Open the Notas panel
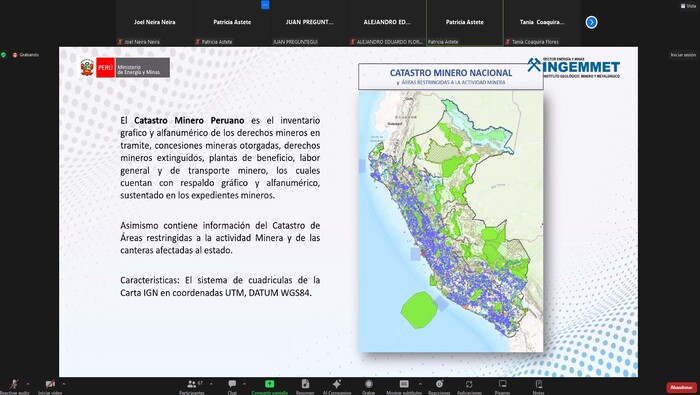This screenshot has height=395, width=700. 538,386
